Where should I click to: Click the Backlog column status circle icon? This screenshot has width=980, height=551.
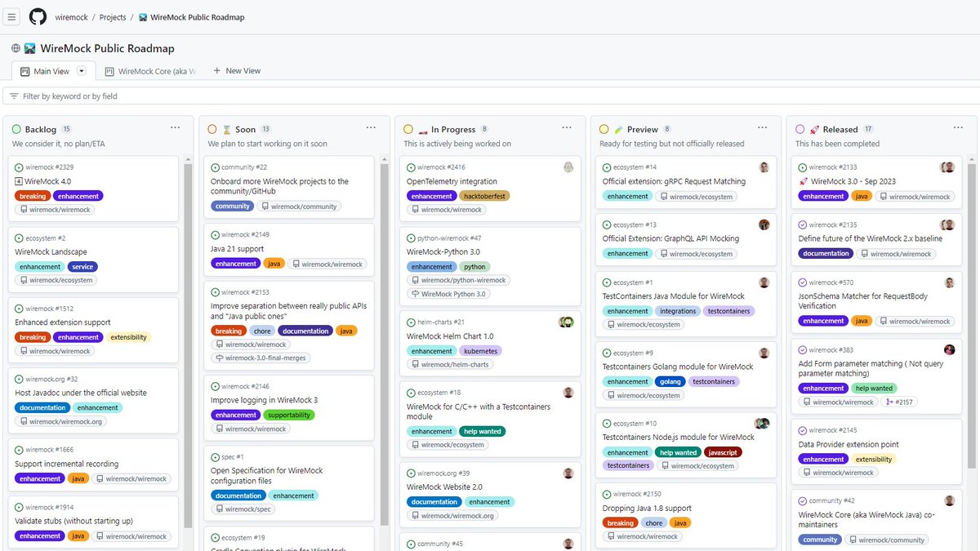pos(16,129)
